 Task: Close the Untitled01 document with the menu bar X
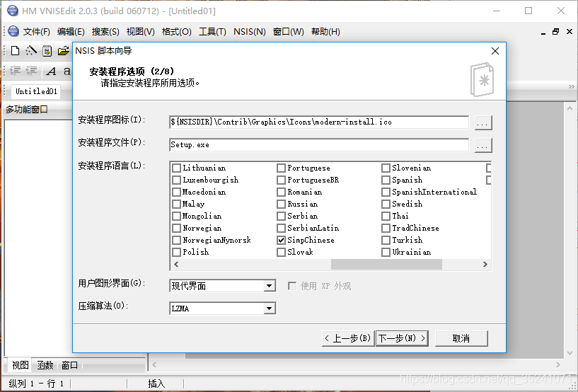pyautogui.click(x=570, y=32)
